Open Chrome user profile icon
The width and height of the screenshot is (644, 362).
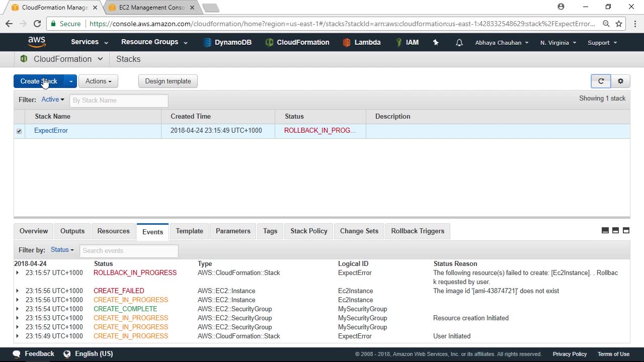click(561, 7)
